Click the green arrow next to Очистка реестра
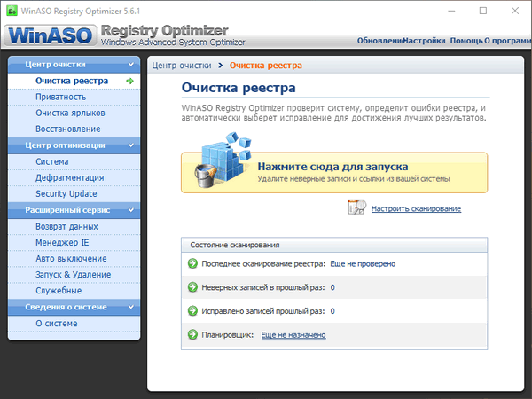The height and width of the screenshot is (399, 532). tap(129, 81)
